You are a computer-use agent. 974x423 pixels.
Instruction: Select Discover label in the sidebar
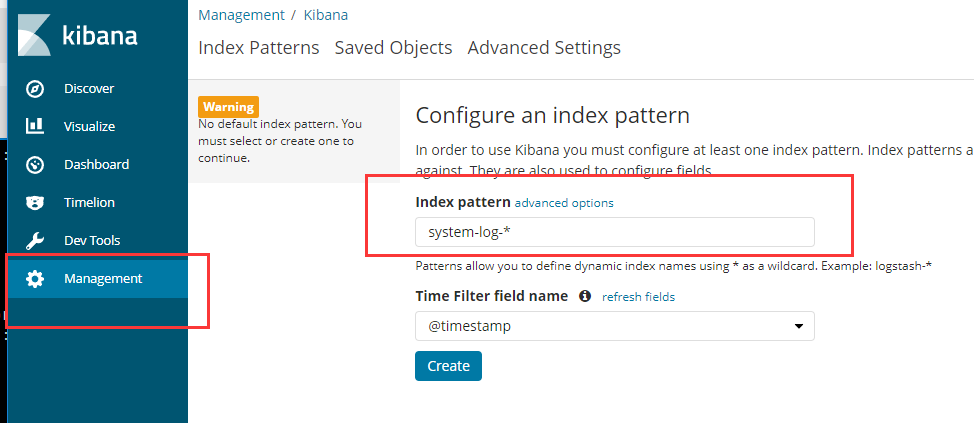coord(89,89)
